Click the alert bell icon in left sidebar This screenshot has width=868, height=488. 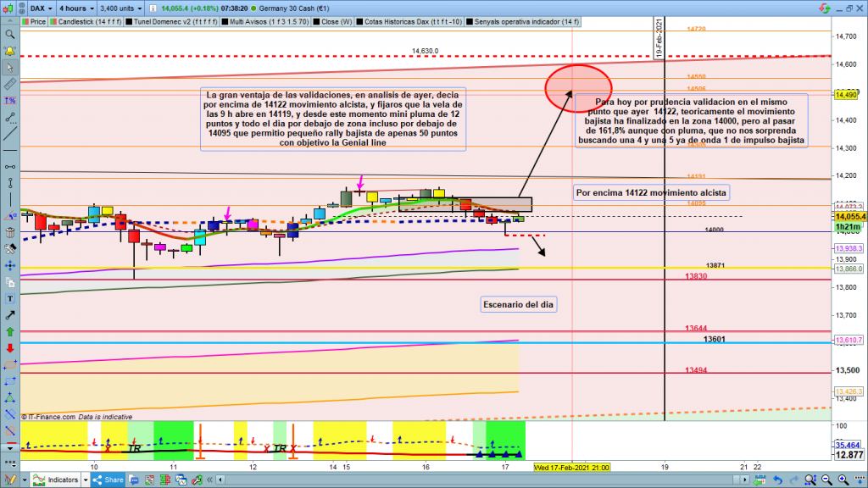(10, 53)
